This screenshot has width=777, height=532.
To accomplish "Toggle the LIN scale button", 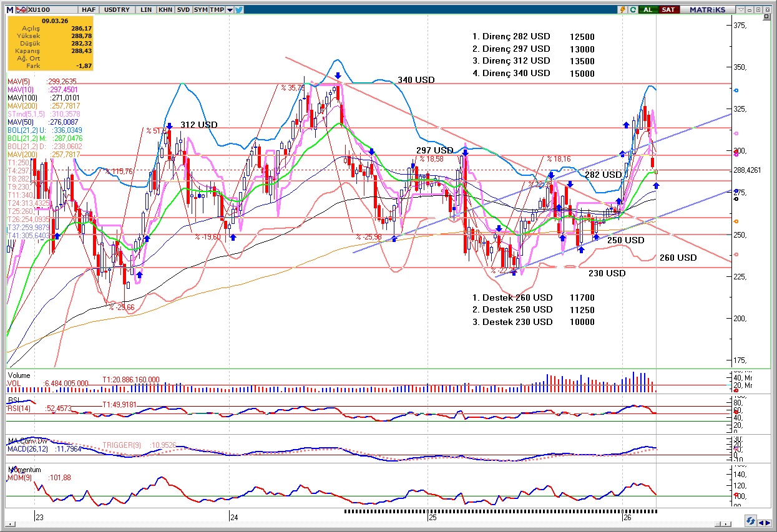I will tap(147, 10).
